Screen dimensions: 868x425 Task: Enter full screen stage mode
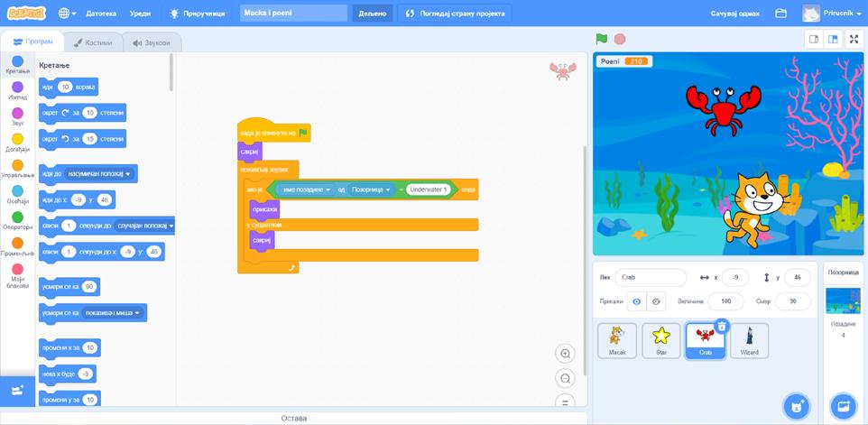click(854, 40)
